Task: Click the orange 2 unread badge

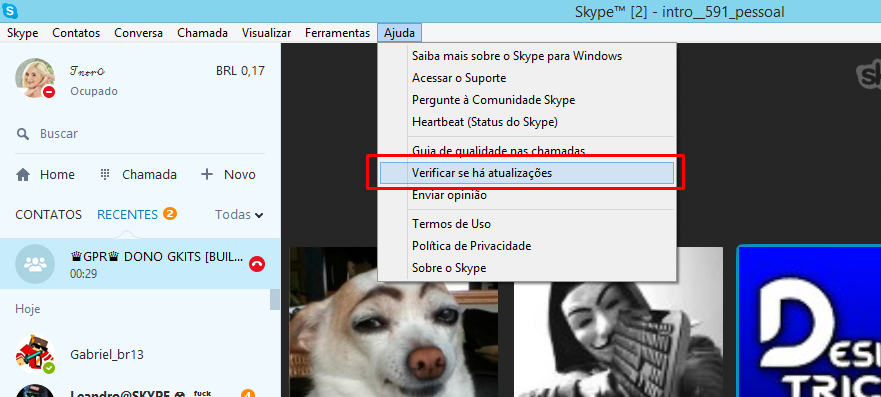Action: (x=170, y=214)
